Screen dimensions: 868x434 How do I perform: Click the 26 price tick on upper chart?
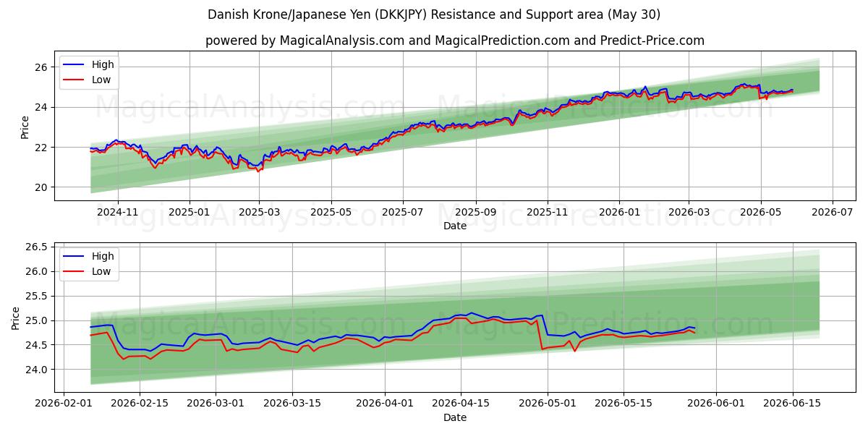coord(41,67)
